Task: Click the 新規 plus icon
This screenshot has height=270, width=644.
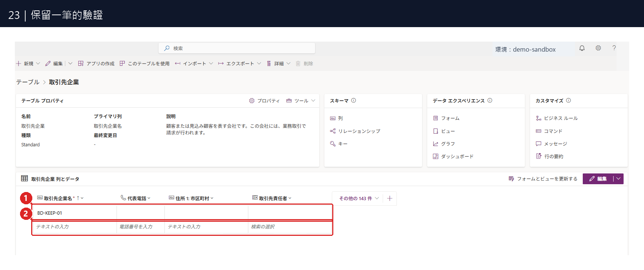Action: click(x=19, y=64)
